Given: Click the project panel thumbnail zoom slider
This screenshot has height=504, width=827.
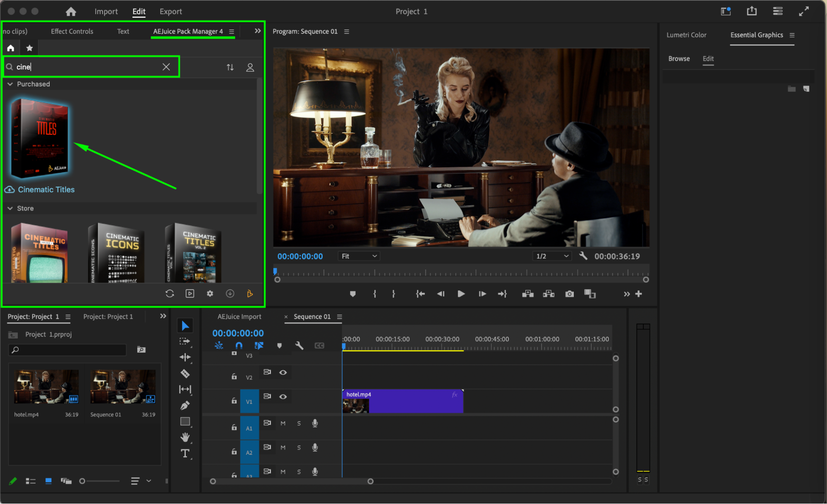Looking at the screenshot, I should [x=82, y=481].
